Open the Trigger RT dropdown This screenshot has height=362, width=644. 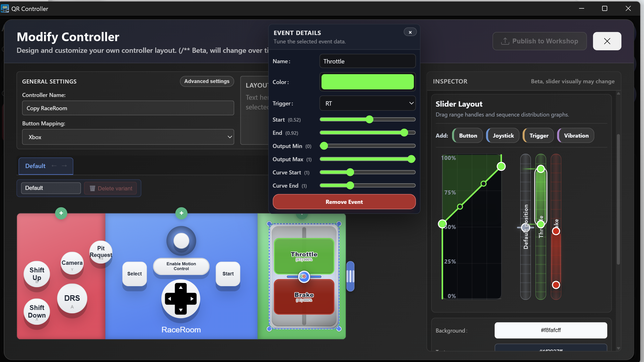click(x=368, y=103)
